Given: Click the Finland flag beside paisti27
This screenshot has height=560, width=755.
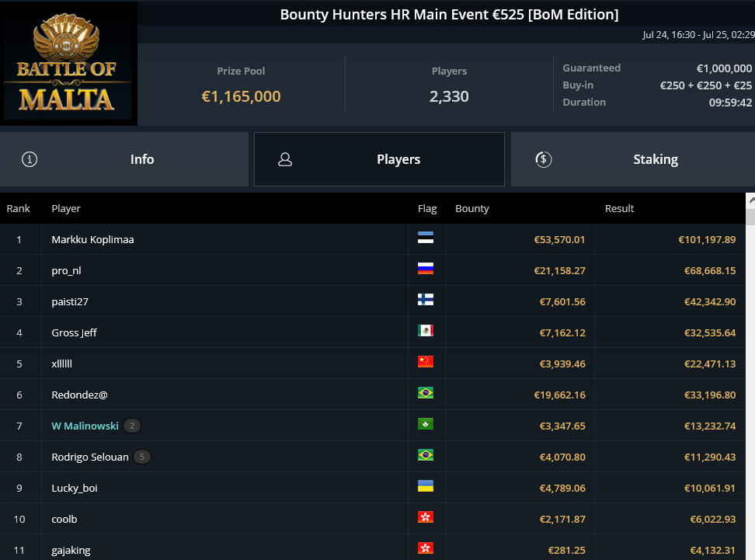Looking at the screenshot, I should (x=426, y=300).
